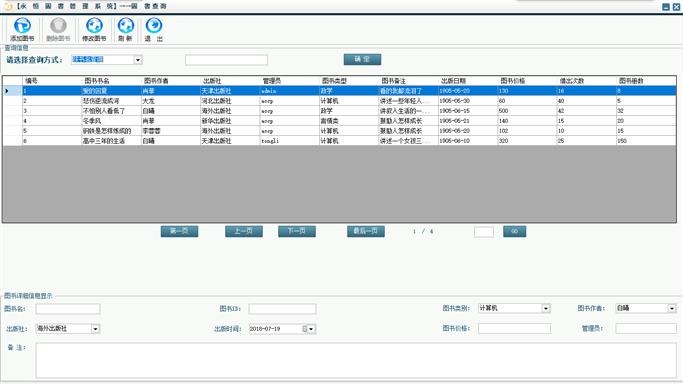The image size is (683, 384).
Task: Click the 管理员 manager input field
Action: click(x=646, y=328)
